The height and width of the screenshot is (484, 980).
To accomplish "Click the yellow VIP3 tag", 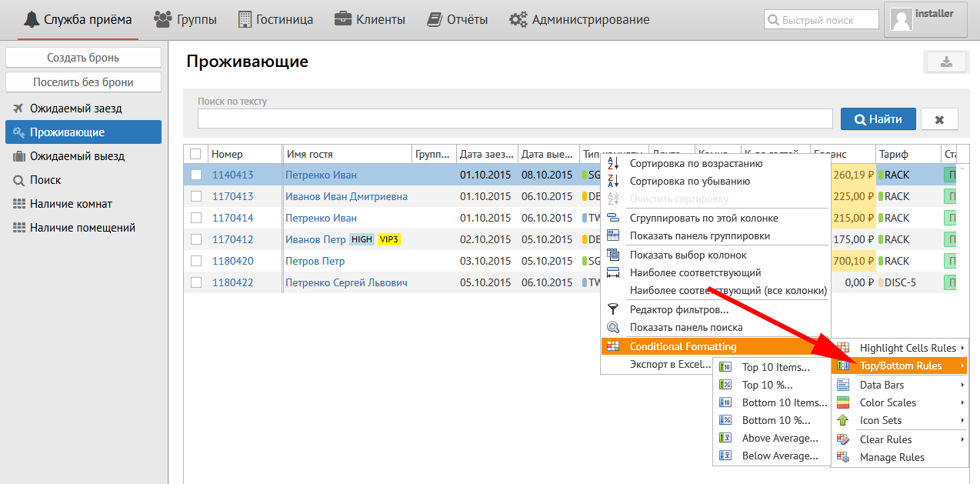I will [389, 239].
